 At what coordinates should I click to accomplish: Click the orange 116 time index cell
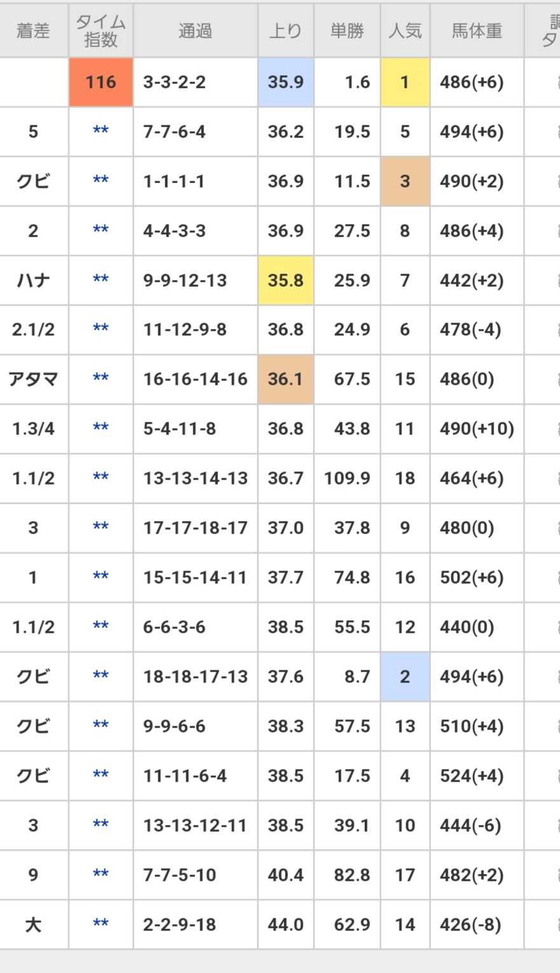click(x=101, y=82)
